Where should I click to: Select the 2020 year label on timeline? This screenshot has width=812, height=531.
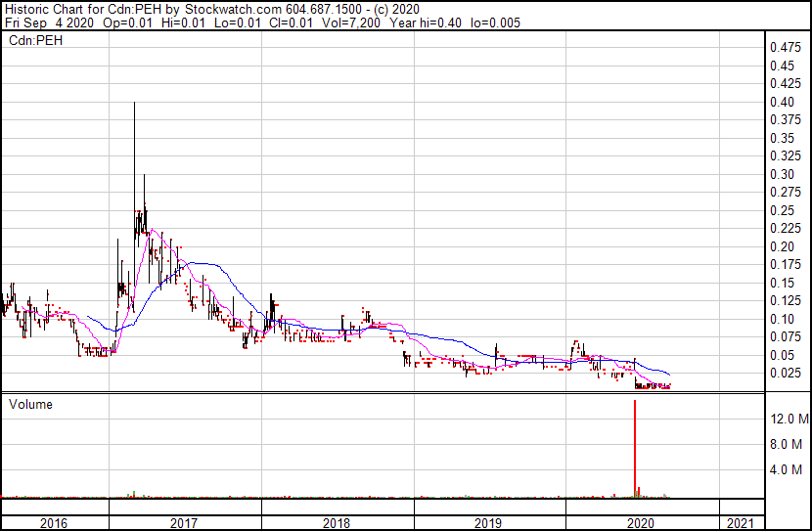pos(641,523)
